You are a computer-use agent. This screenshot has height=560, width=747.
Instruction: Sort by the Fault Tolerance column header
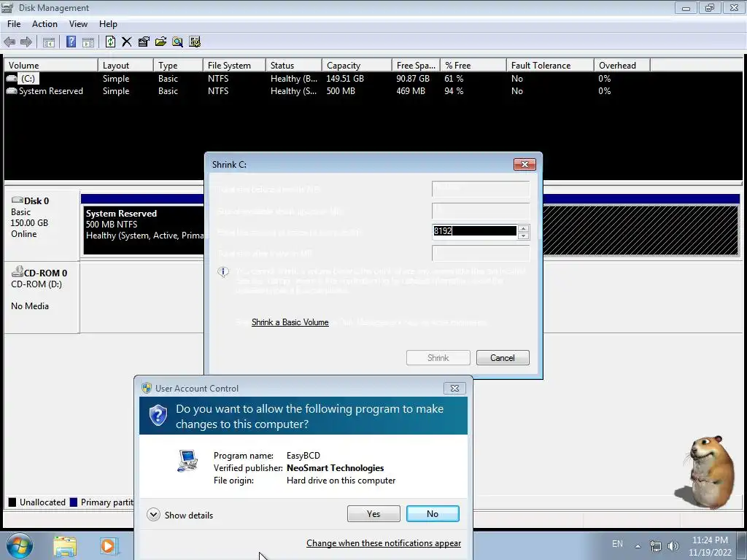tap(550, 65)
